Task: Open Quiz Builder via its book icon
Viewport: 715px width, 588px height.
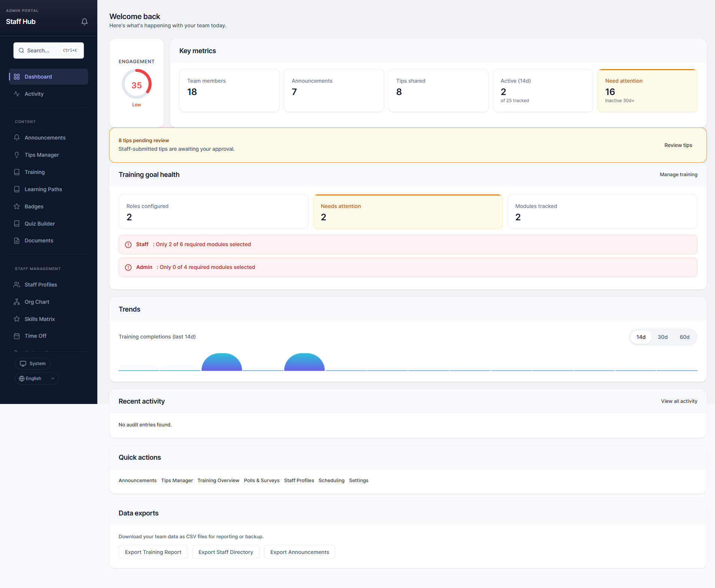Action: 17,223
